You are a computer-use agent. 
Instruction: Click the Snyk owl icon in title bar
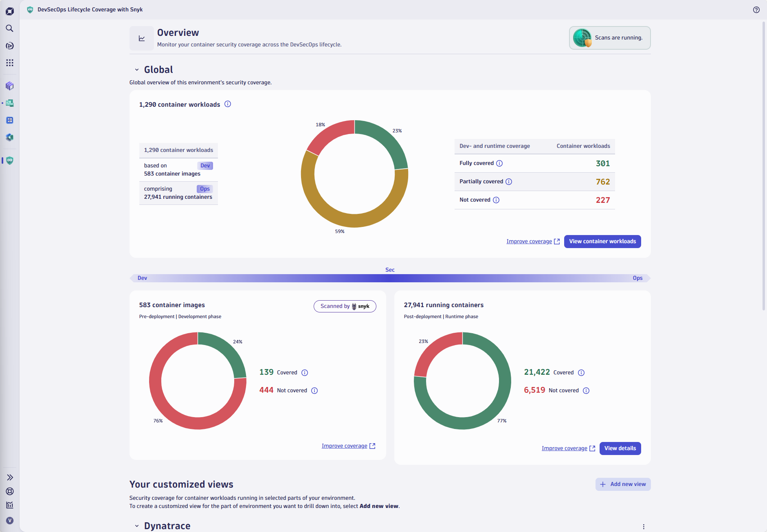coord(30,10)
